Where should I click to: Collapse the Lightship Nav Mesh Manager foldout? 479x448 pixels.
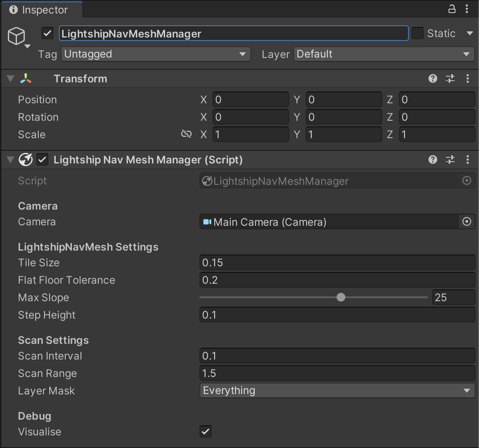pyautogui.click(x=10, y=160)
